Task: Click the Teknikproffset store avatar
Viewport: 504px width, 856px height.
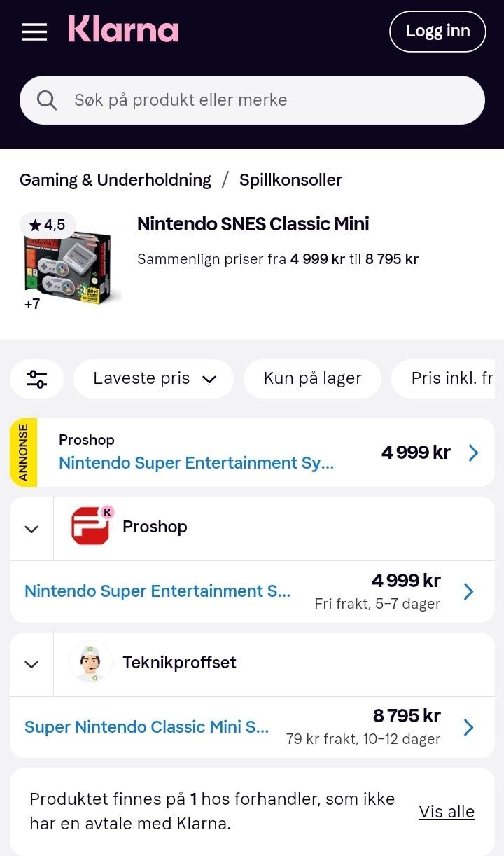Action: pyautogui.click(x=90, y=663)
